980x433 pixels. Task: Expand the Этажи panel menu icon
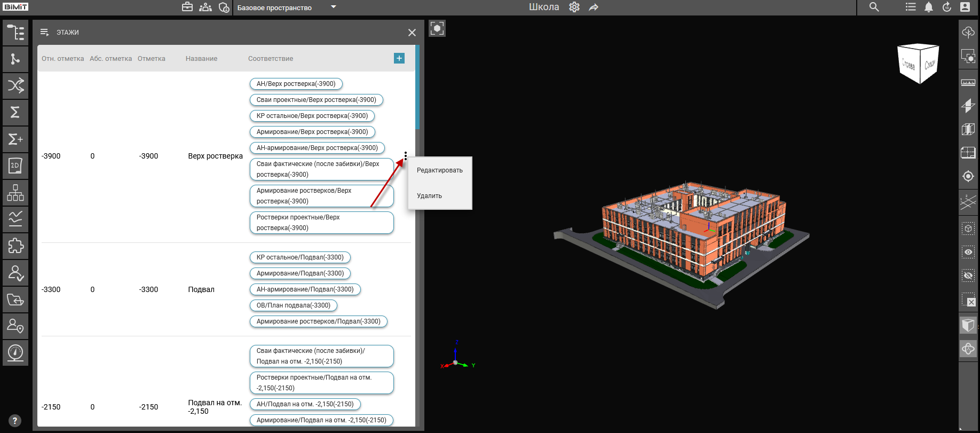pos(45,33)
